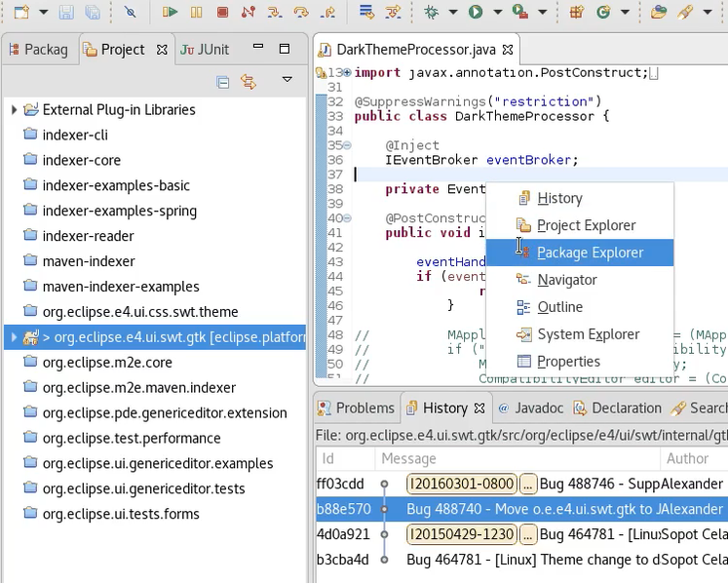Click the Step Into icon
The height and width of the screenshot is (584, 728).
(275, 12)
